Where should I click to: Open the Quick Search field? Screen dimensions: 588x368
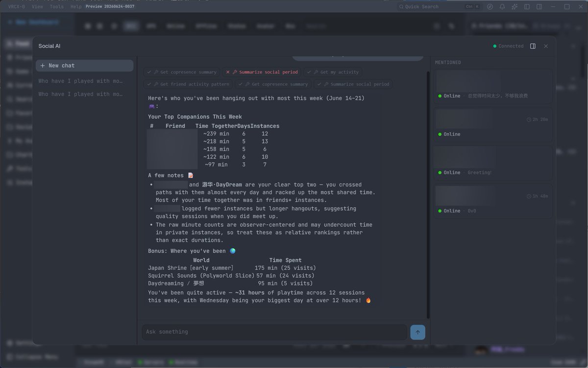[440, 7]
